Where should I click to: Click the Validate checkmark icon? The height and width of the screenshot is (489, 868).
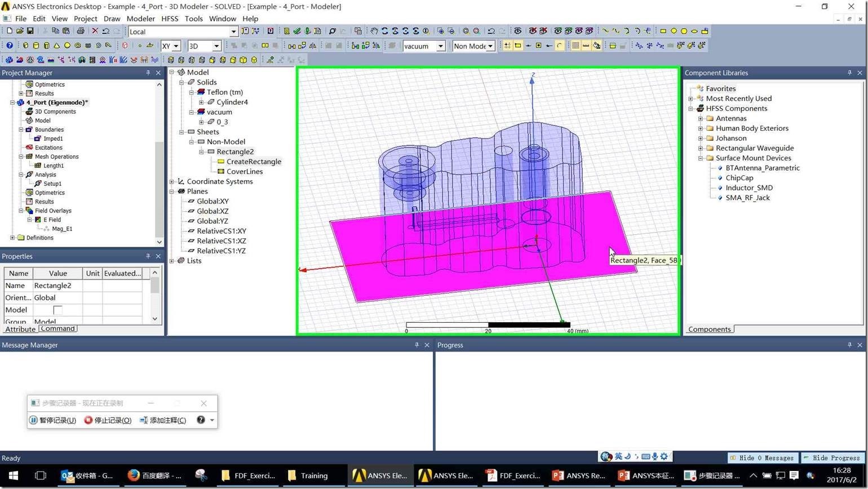coord(297,31)
